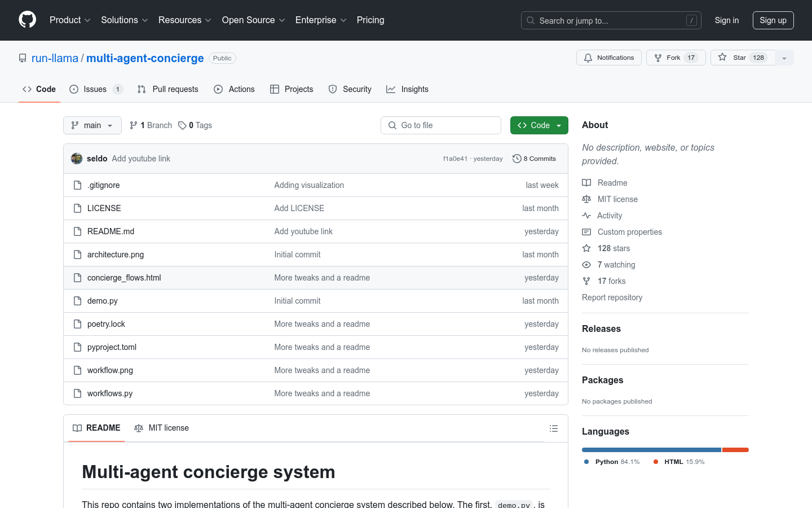
Task: Open the Releases heading link
Action: coord(601,329)
